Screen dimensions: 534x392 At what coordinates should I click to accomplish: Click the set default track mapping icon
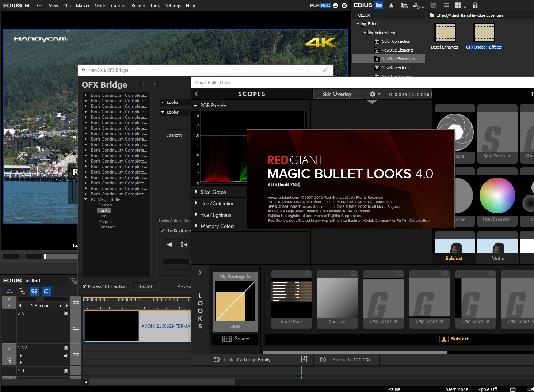(x=22, y=291)
